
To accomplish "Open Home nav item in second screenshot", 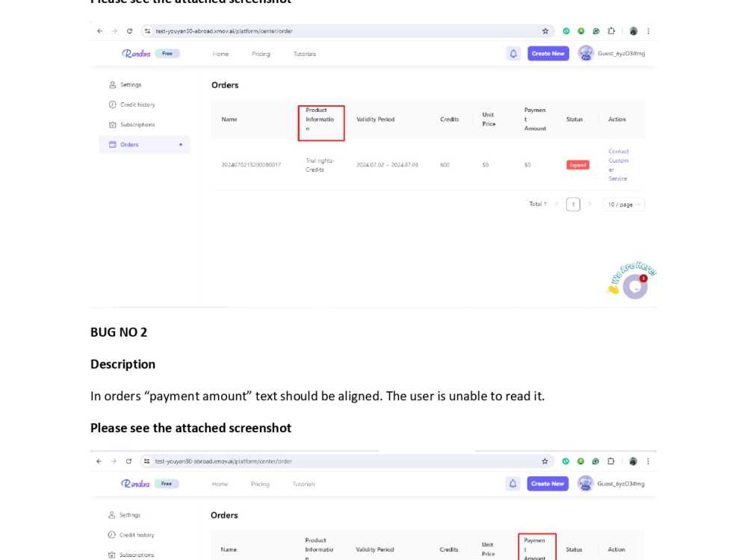I will (220, 484).
